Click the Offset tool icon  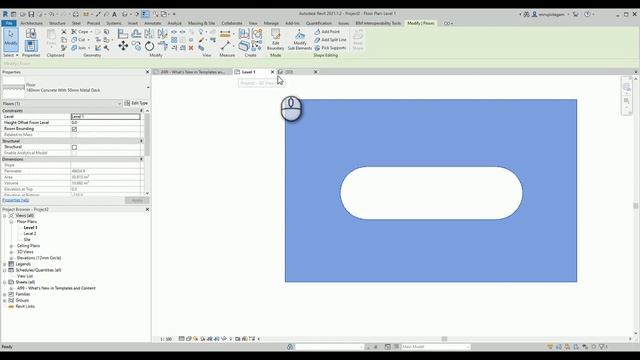pos(136,33)
